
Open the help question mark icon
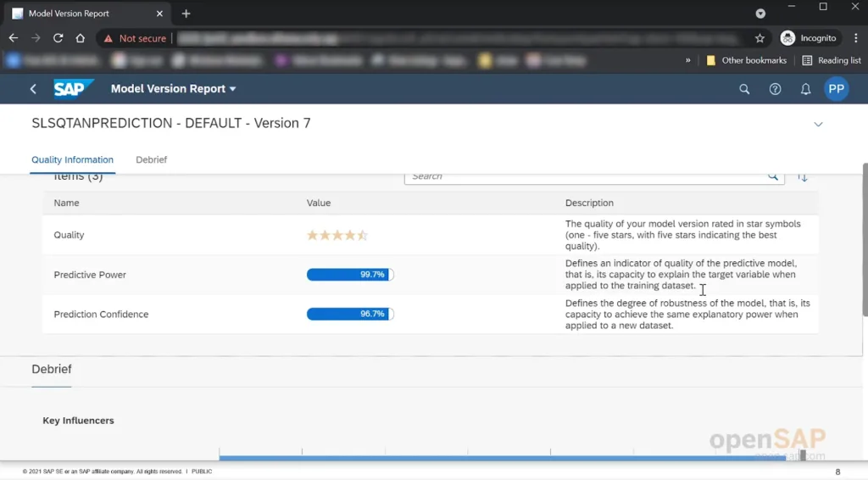click(775, 88)
